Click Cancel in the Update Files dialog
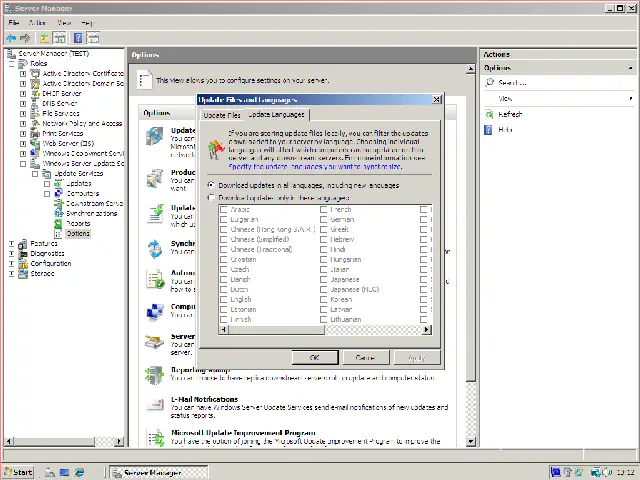 click(366, 358)
